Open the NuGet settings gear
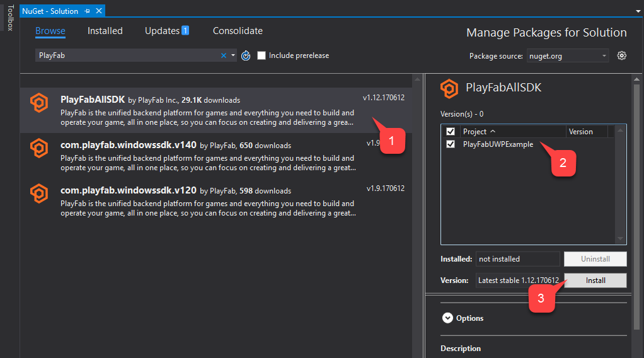 coord(621,55)
